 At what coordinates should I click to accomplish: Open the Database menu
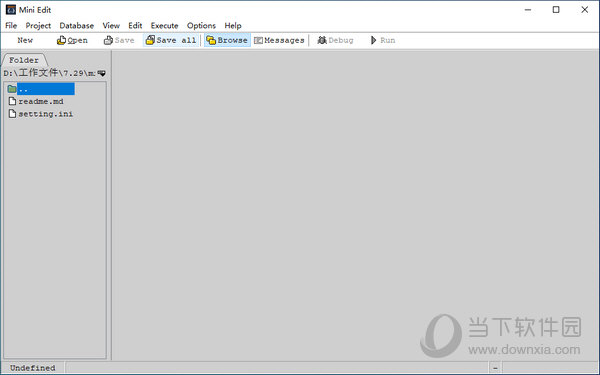(77, 26)
